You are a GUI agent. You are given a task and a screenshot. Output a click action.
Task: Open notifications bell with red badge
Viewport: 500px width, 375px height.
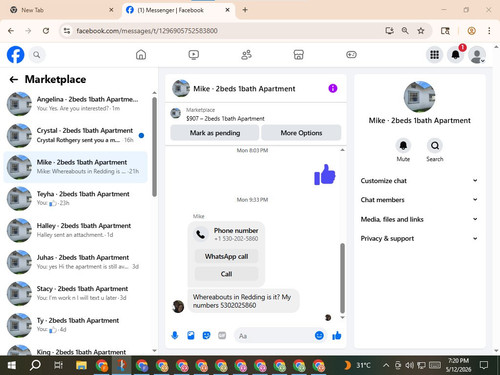click(456, 55)
